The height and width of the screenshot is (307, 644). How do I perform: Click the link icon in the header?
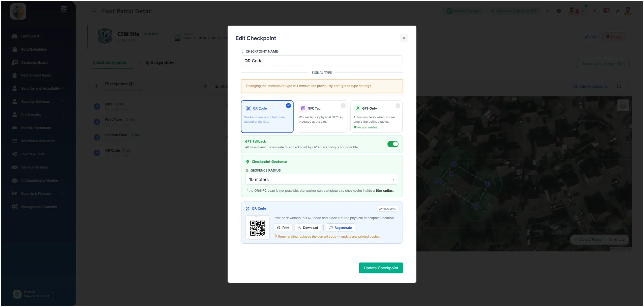pyautogui.click(x=617, y=11)
